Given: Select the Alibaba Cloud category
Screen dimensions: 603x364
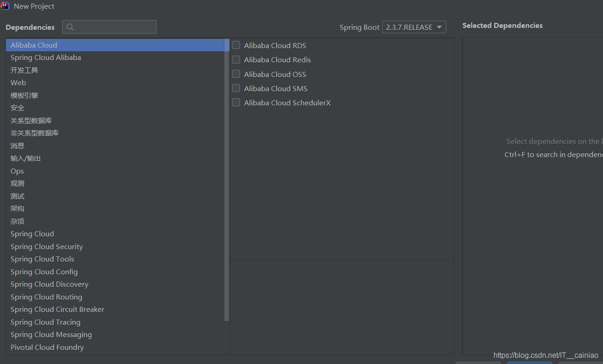Looking at the screenshot, I should coord(115,45).
